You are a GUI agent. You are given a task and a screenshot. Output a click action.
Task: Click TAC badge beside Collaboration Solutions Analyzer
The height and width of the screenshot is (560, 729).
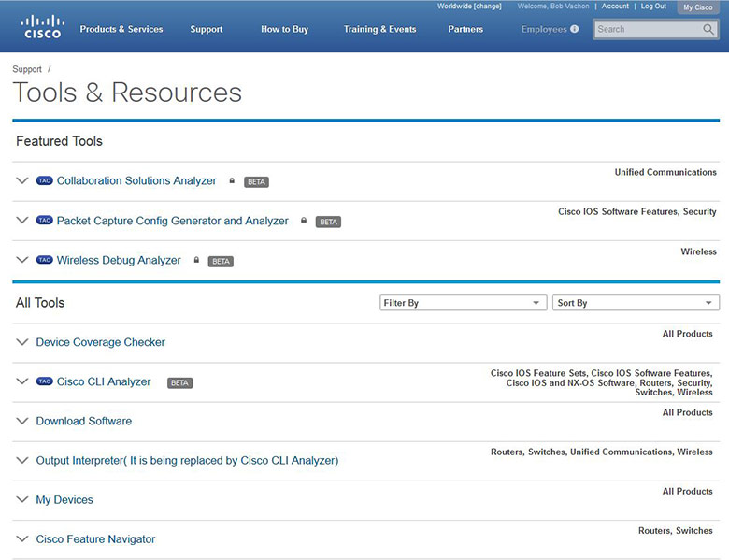tap(45, 181)
